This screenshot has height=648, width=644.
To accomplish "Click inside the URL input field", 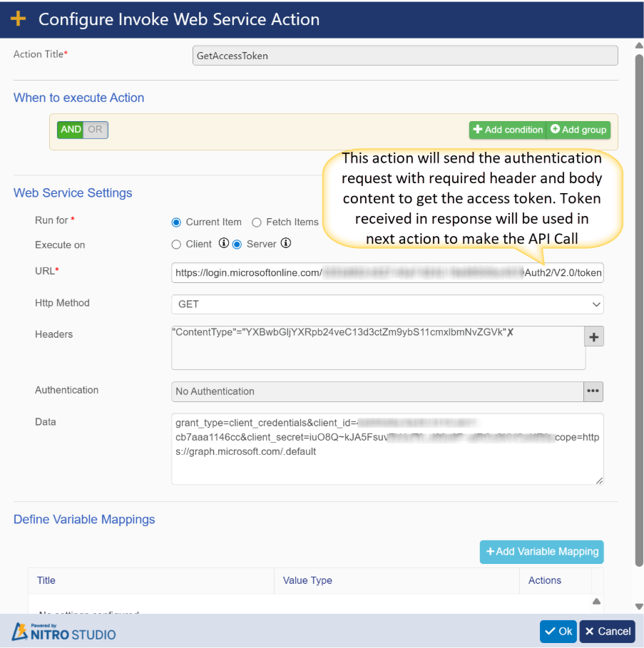I will point(387,272).
